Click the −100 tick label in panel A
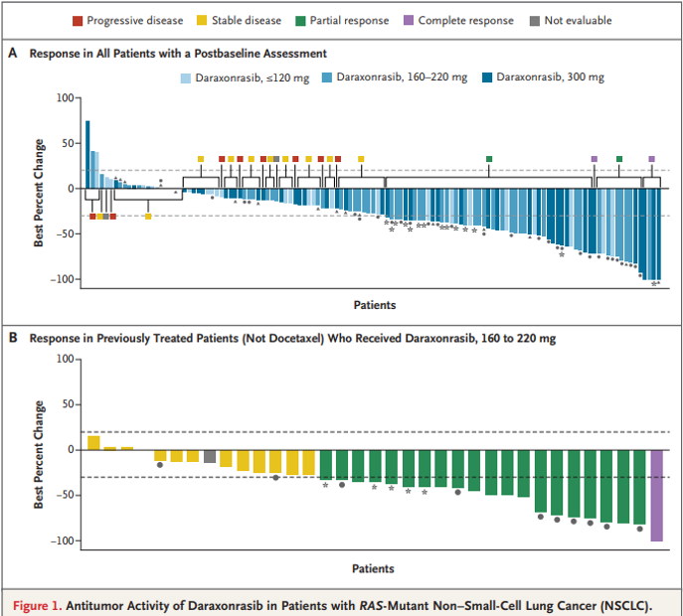 (62, 279)
